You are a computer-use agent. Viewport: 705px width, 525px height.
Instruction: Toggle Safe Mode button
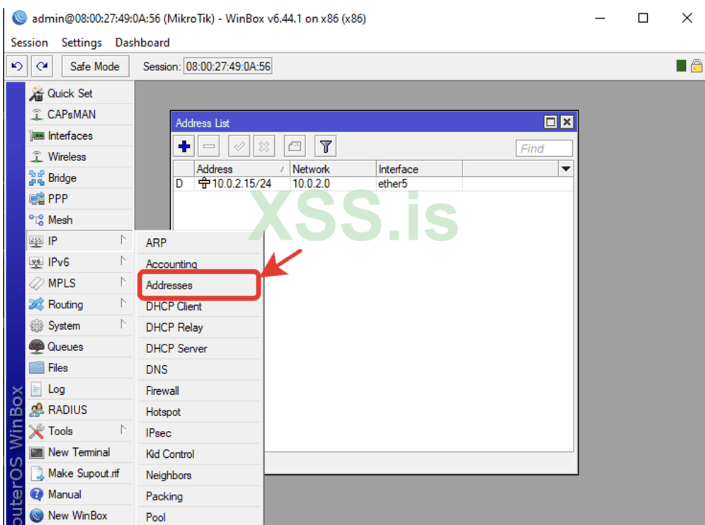[x=95, y=67]
